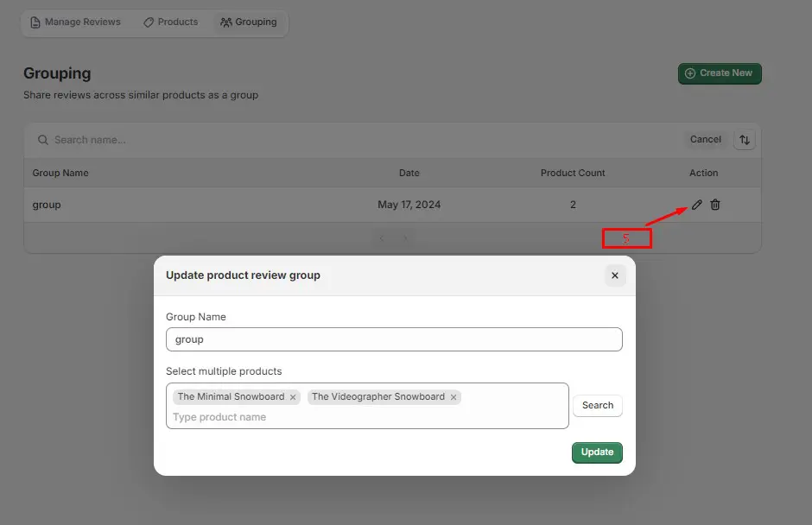Viewport: 812px width, 525px height.
Task: Go to previous page of groups
Action: click(382, 237)
